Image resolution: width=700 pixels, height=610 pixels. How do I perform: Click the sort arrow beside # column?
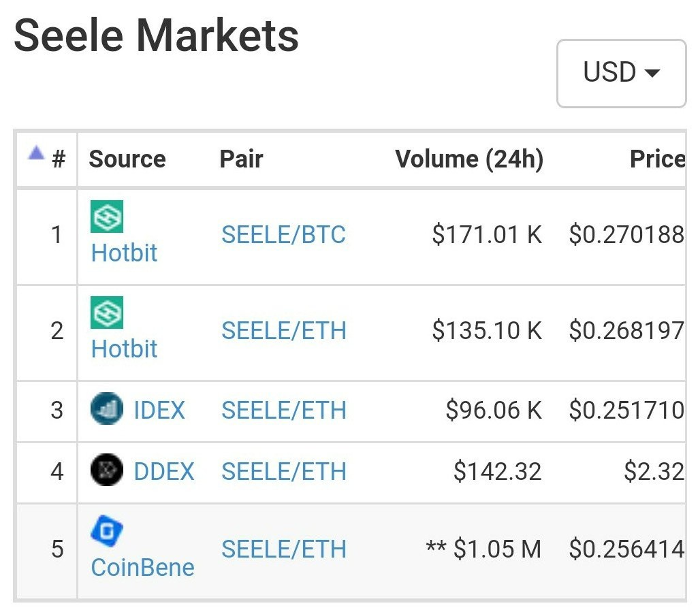36,153
